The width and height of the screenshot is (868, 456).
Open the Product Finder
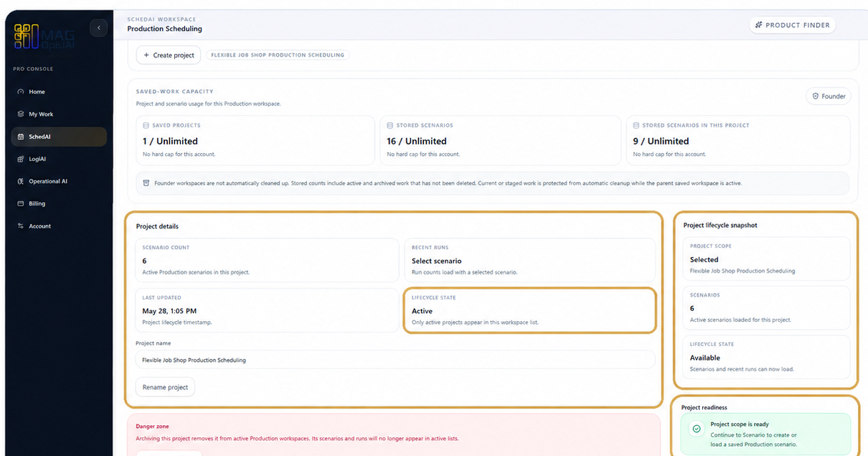[x=792, y=25]
